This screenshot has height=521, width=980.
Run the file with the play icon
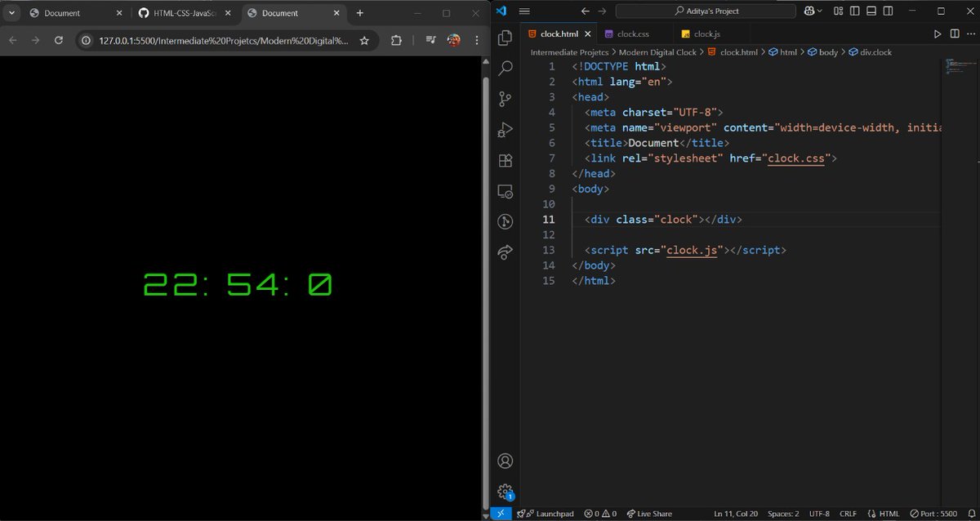point(938,33)
